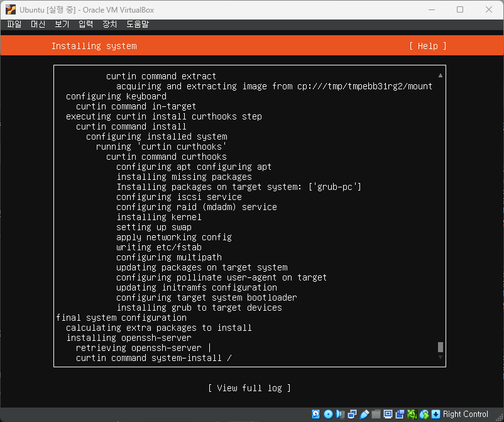Open the USB devices status icon
Screen dimensions: 504x422
pyautogui.click(x=364, y=414)
